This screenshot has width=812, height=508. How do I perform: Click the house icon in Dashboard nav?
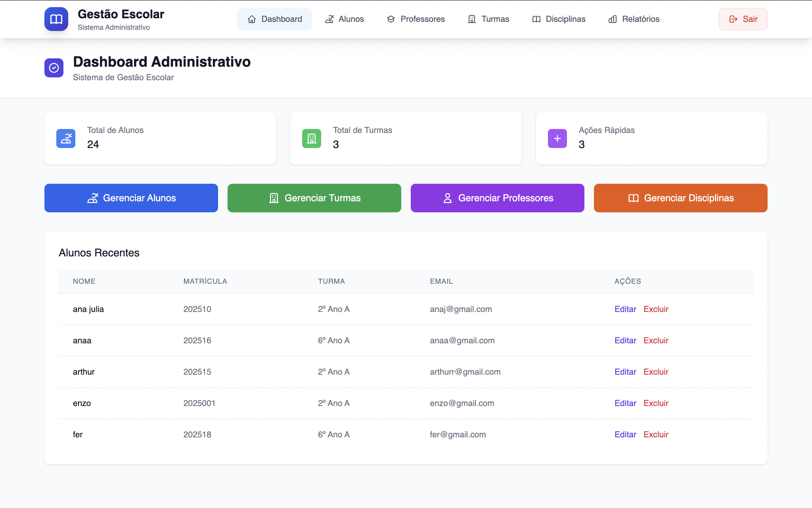(252, 19)
